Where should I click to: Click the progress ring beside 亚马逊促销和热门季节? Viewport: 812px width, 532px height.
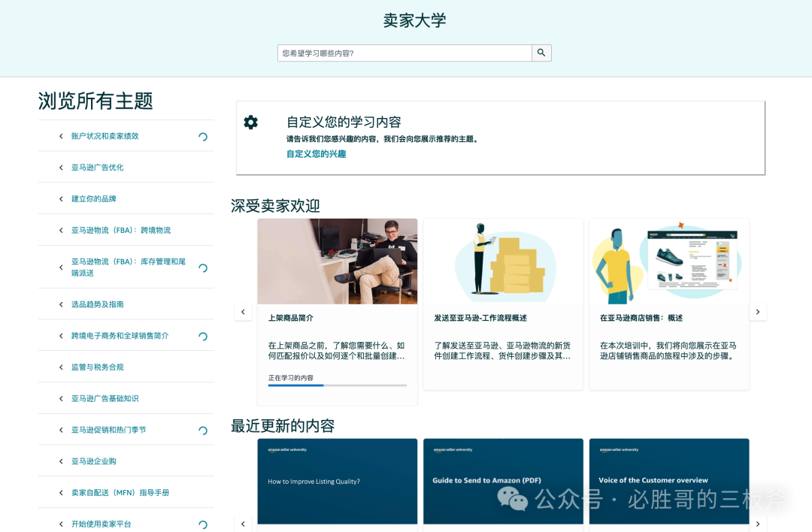203,431
